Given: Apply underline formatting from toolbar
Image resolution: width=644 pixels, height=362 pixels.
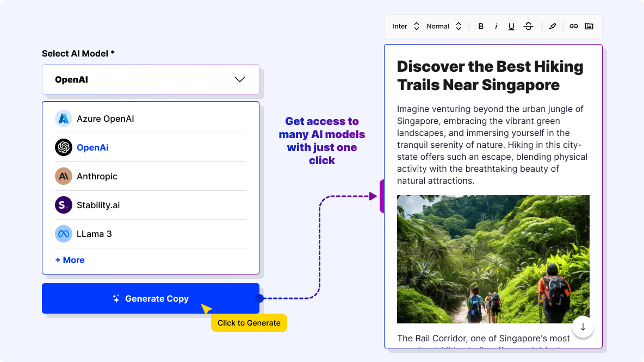Looking at the screenshot, I should click(x=511, y=26).
